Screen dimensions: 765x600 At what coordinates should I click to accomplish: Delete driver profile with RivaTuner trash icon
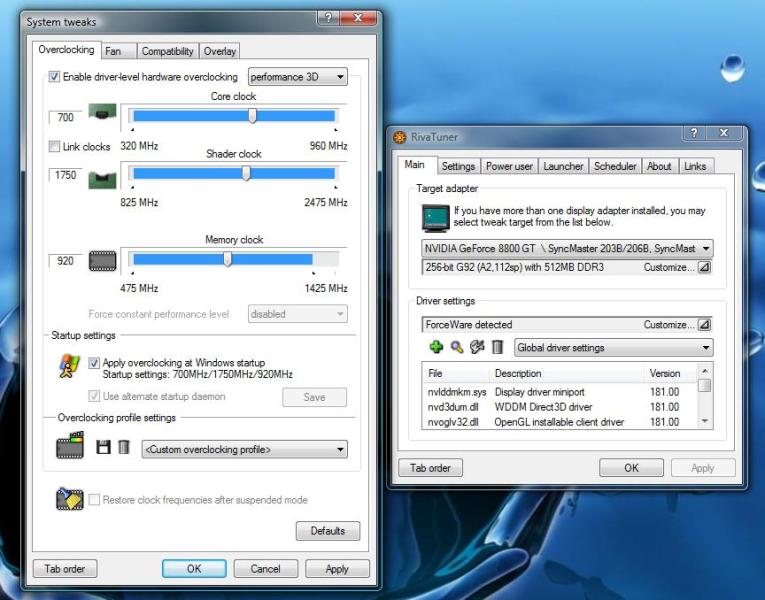tap(497, 347)
